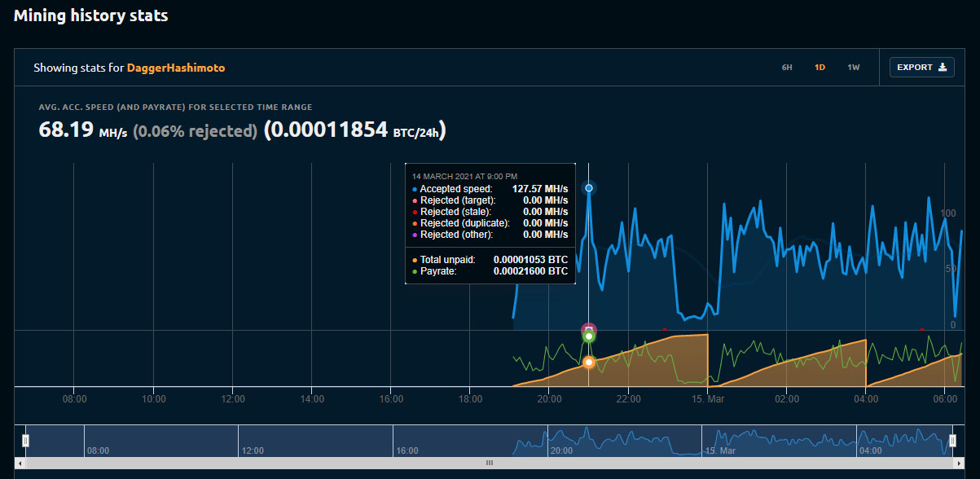Viewport: 980px width, 479px height.
Task: Click the 08:00 main axis label
Action: click(74, 399)
